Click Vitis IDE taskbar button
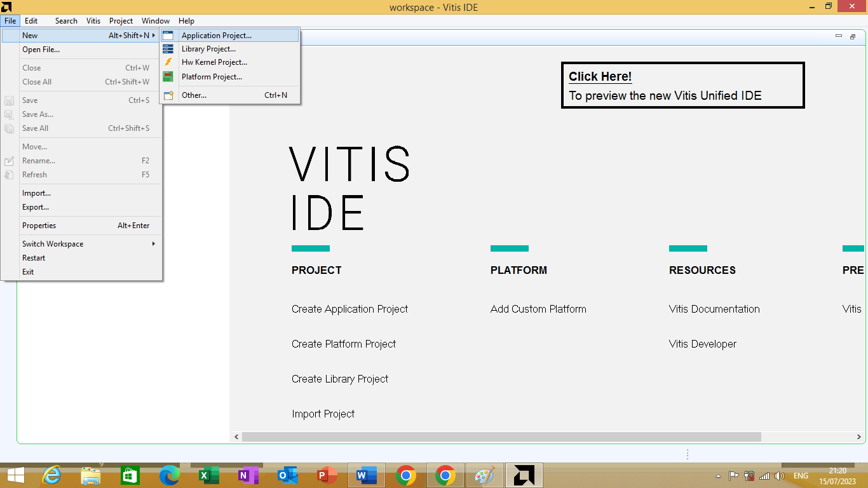868x488 pixels. (x=524, y=475)
